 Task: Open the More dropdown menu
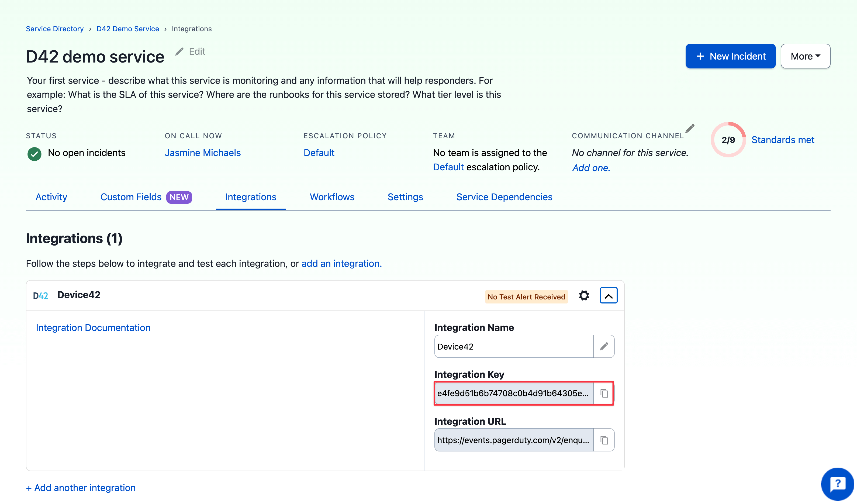pos(805,56)
